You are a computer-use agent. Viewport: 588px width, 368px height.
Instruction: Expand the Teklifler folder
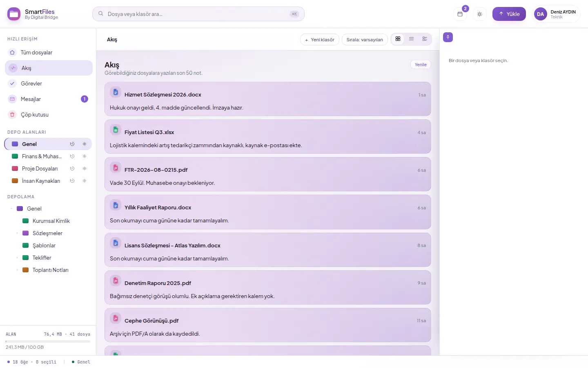(17, 258)
